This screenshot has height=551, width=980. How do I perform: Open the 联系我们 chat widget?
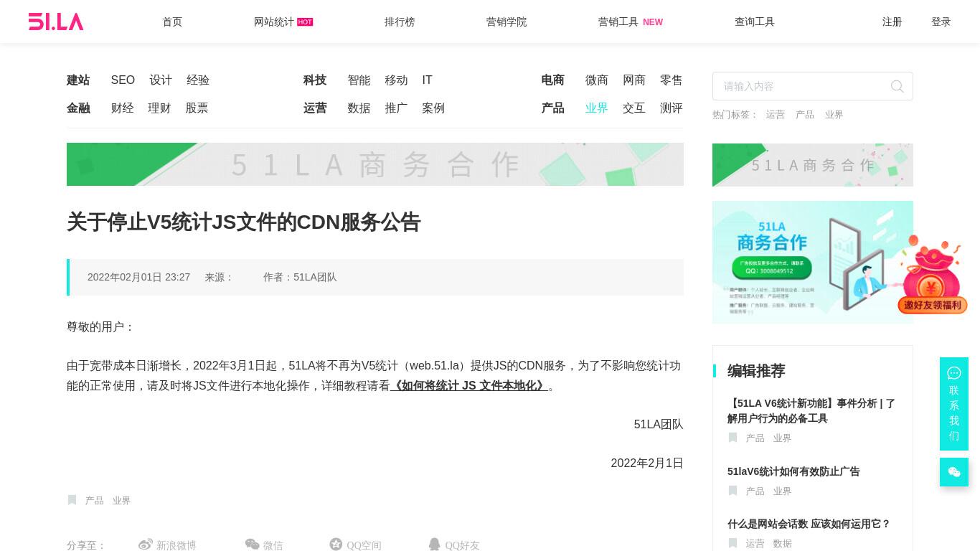954,404
